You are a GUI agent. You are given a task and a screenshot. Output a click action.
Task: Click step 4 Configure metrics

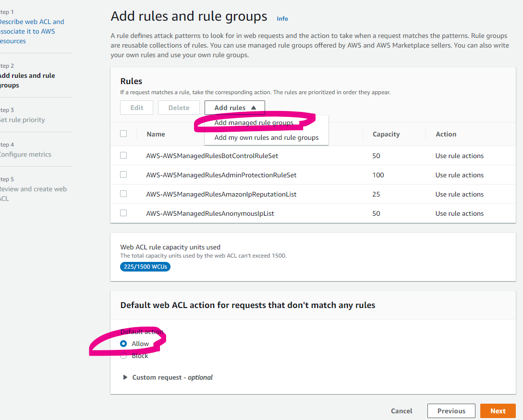coord(25,155)
